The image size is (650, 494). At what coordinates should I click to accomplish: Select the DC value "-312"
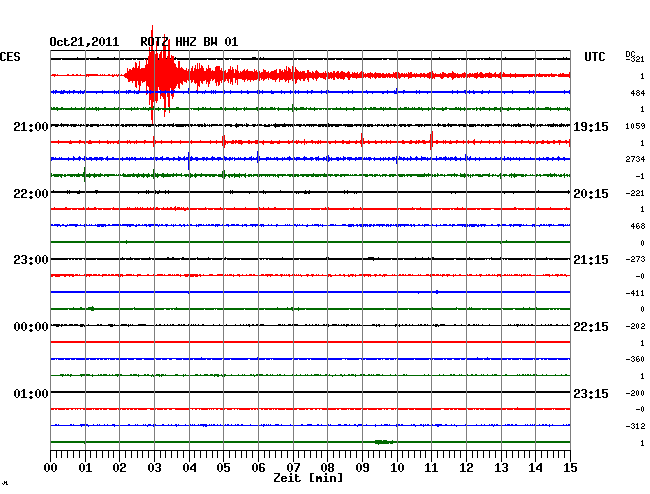[635, 426]
